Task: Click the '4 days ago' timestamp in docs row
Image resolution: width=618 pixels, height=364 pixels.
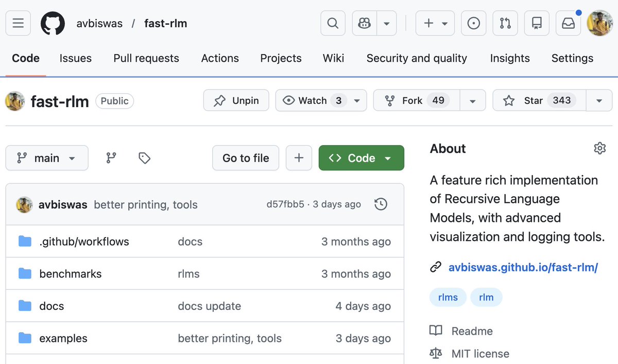Action: (x=363, y=306)
